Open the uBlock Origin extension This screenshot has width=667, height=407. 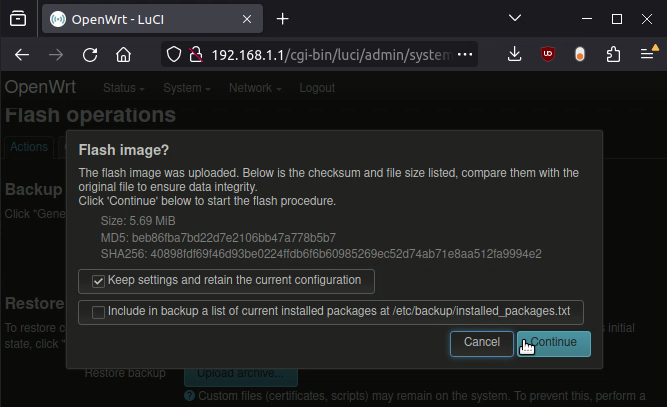pyautogui.click(x=547, y=54)
